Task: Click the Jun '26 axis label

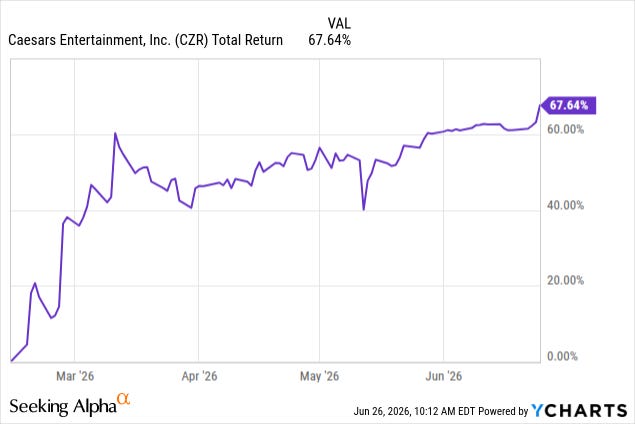Action: (443, 376)
